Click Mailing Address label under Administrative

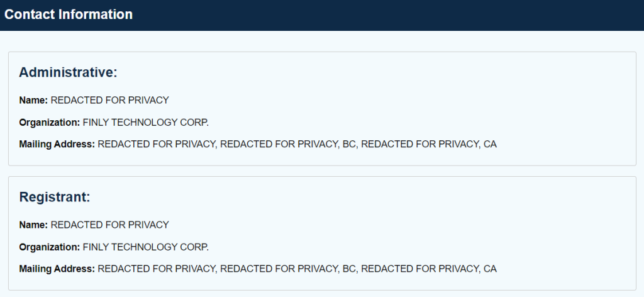(57, 144)
